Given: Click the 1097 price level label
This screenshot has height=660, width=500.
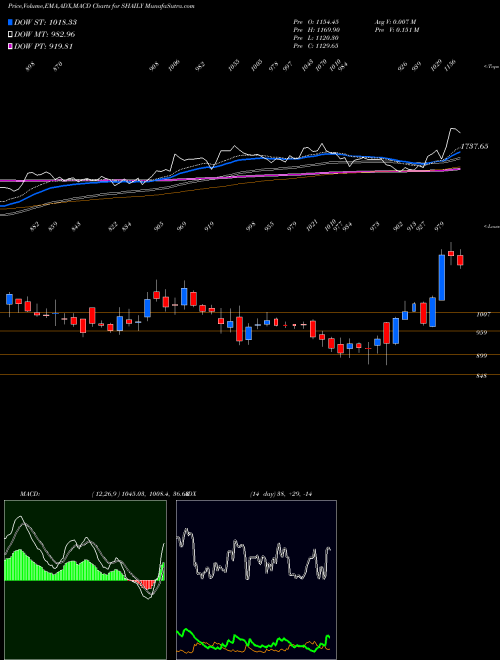Looking at the screenshot, I should 483,314.
